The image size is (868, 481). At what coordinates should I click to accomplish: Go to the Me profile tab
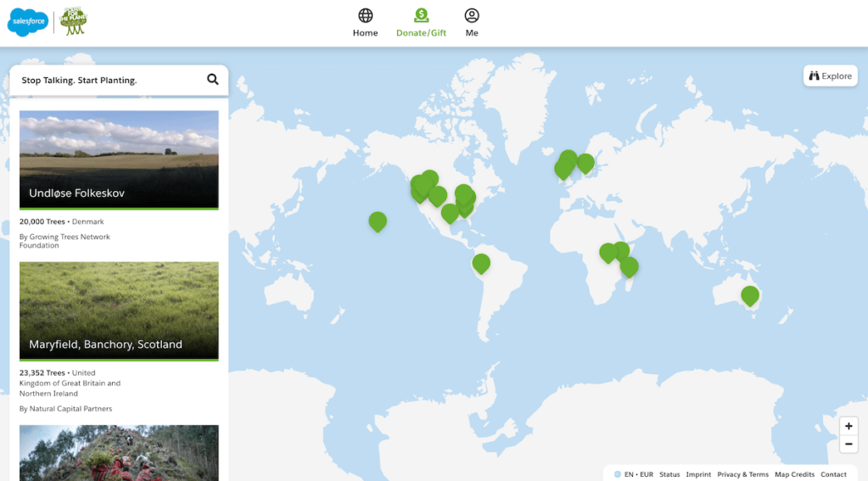(x=472, y=23)
